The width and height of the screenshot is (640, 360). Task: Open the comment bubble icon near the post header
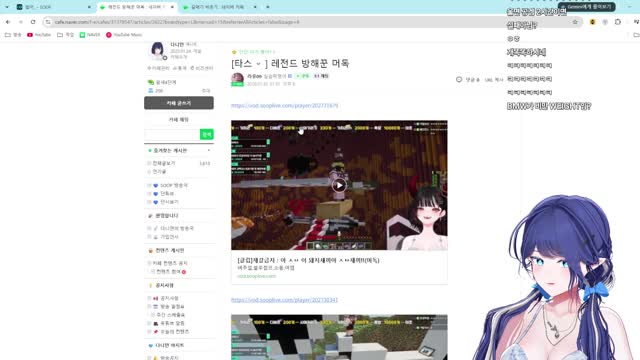click(x=459, y=80)
